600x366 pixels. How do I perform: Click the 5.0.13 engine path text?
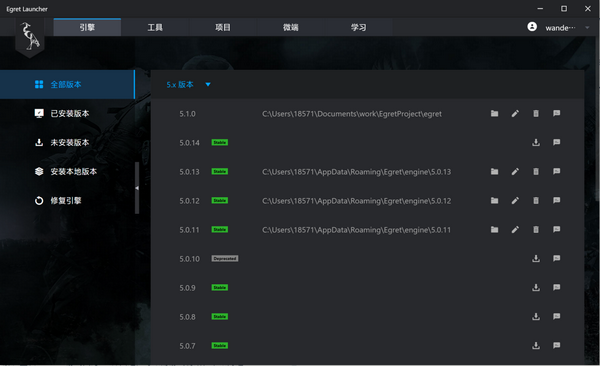356,172
